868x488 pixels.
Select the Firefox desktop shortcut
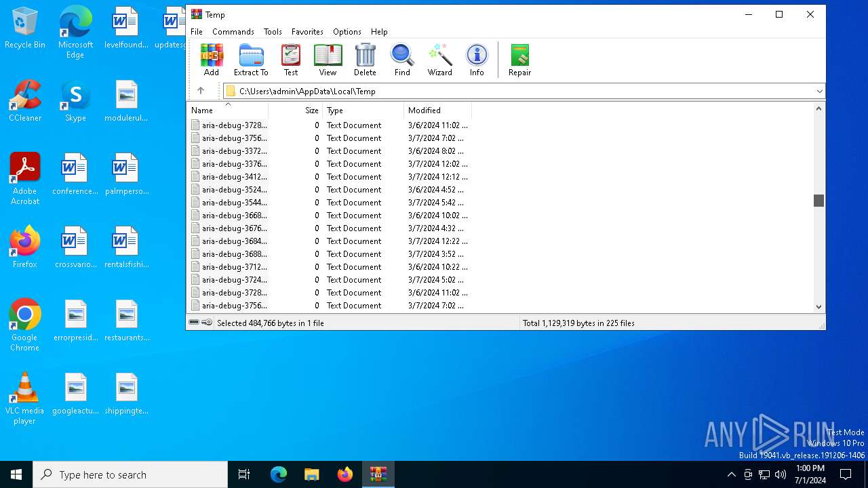click(x=25, y=247)
